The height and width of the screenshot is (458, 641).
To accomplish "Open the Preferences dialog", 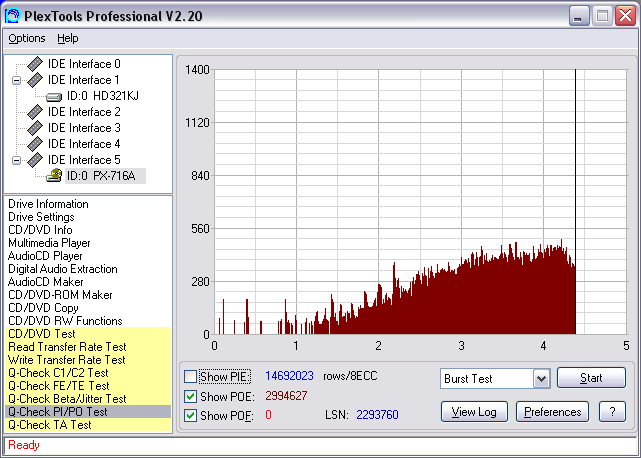I will pos(552,411).
